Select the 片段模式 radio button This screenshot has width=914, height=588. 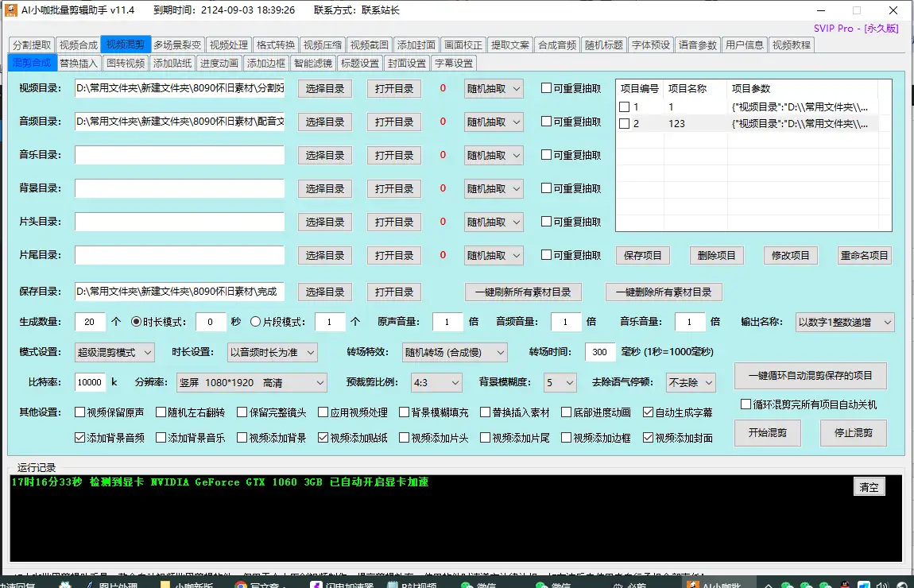255,322
